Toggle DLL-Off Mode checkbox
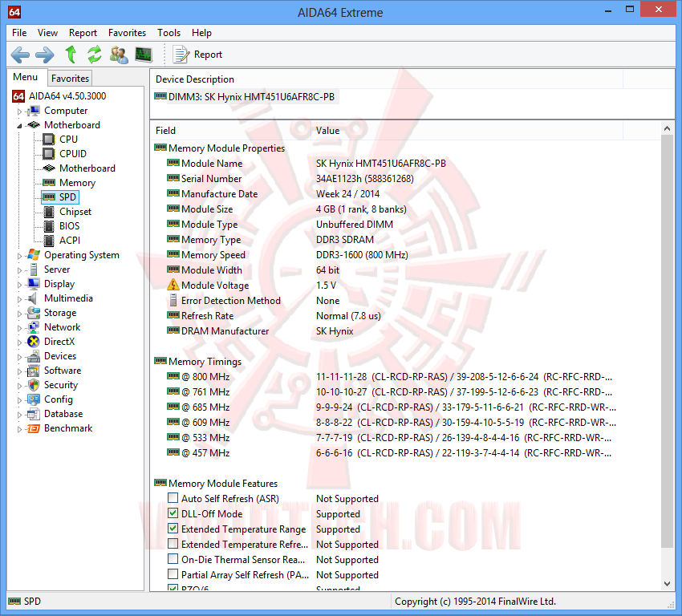This screenshot has width=682, height=616. 173,513
